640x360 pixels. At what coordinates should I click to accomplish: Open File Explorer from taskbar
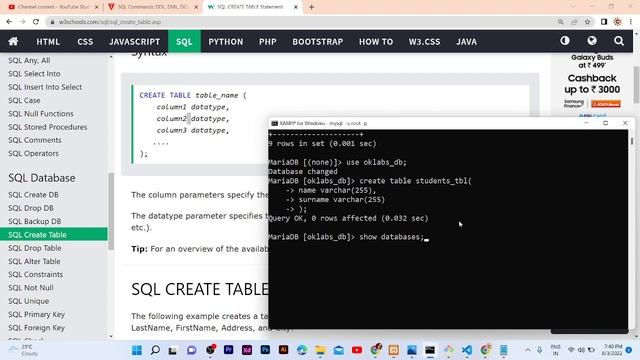320,350
